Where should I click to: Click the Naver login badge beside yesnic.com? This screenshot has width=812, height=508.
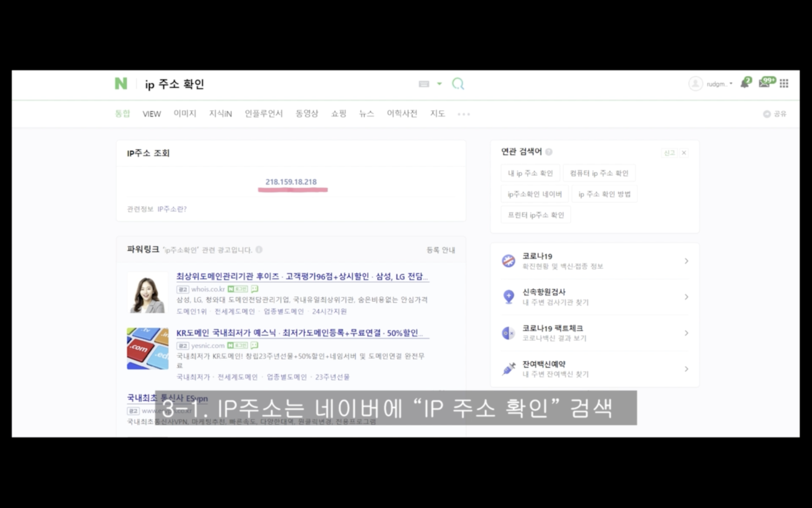pyautogui.click(x=237, y=345)
